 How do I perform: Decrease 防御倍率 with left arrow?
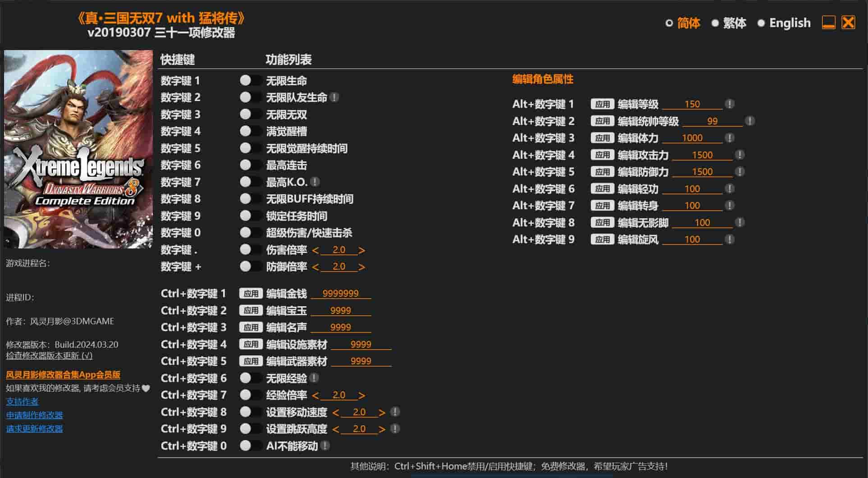point(315,267)
